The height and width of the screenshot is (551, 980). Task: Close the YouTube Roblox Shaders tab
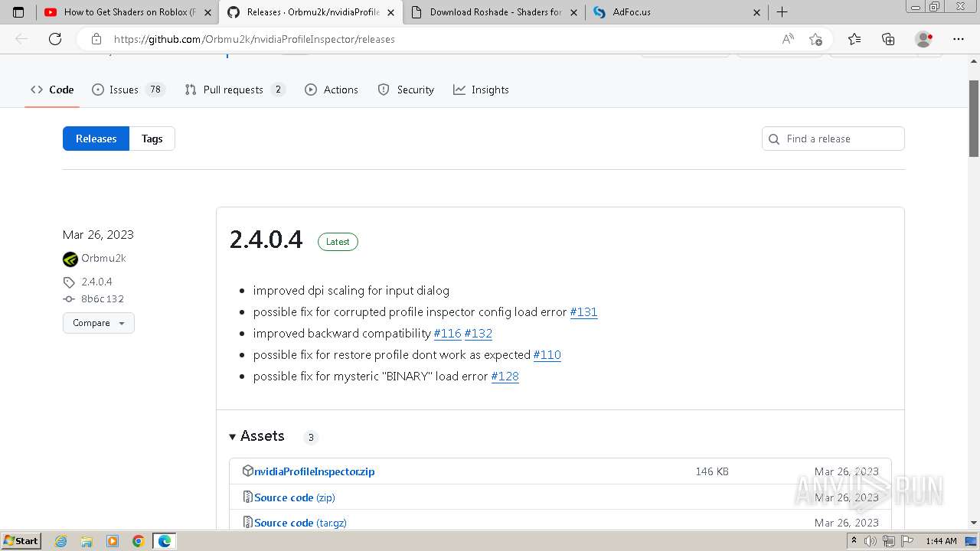pos(207,12)
